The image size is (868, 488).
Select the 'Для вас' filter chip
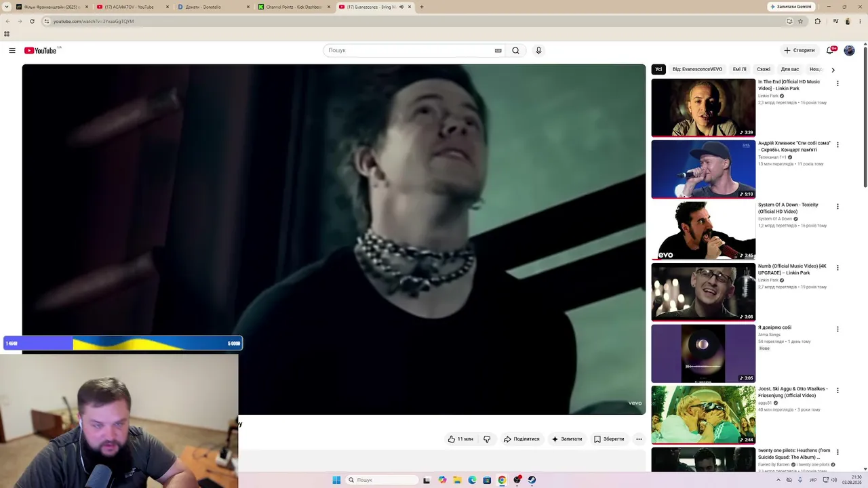[790, 69]
